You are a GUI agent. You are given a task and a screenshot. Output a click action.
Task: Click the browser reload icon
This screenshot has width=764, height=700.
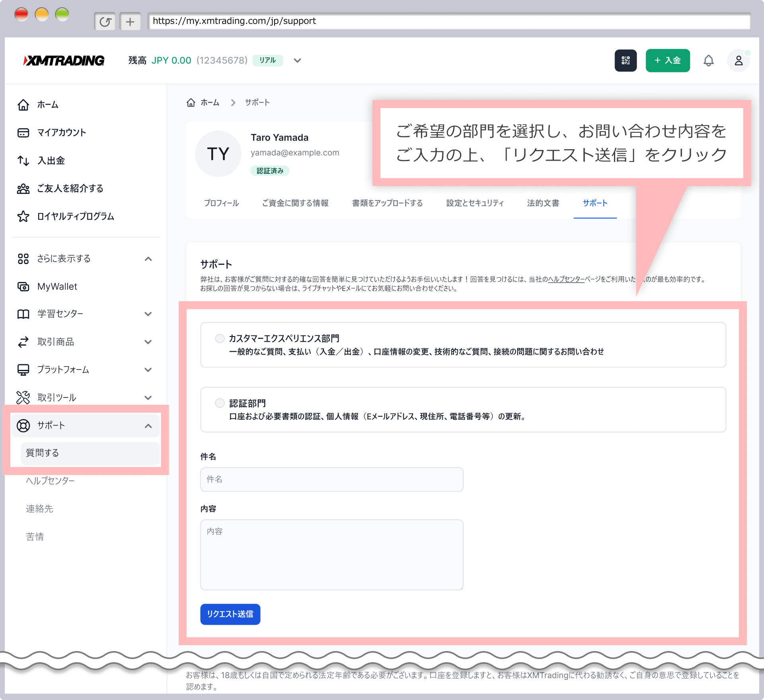[105, 21]
